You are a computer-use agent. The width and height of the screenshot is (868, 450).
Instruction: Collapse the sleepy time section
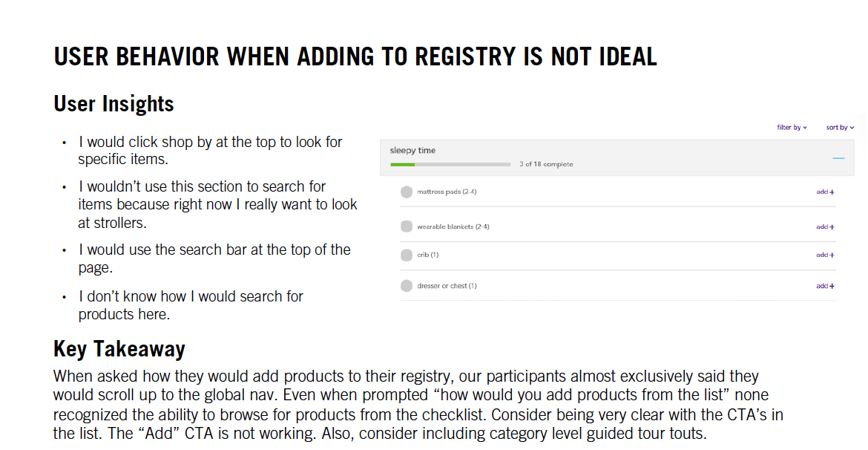point(838,158)
